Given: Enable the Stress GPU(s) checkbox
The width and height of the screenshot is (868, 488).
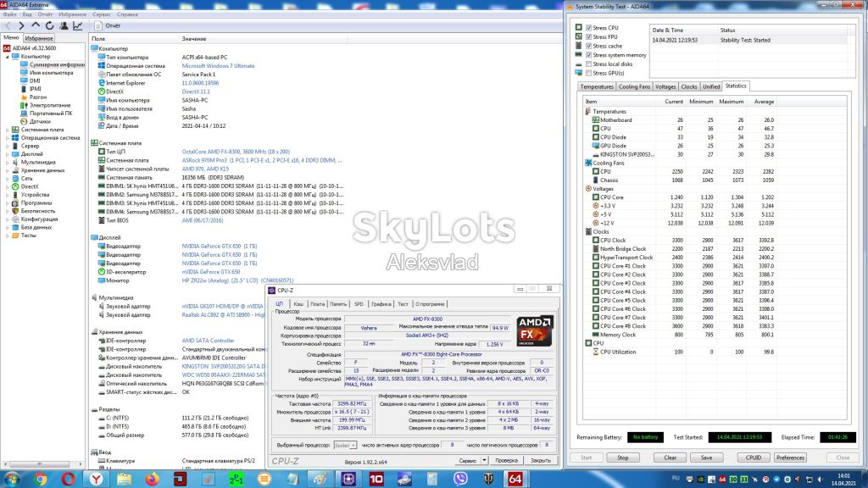Looking at the screenshot, I should pos(589,73).
